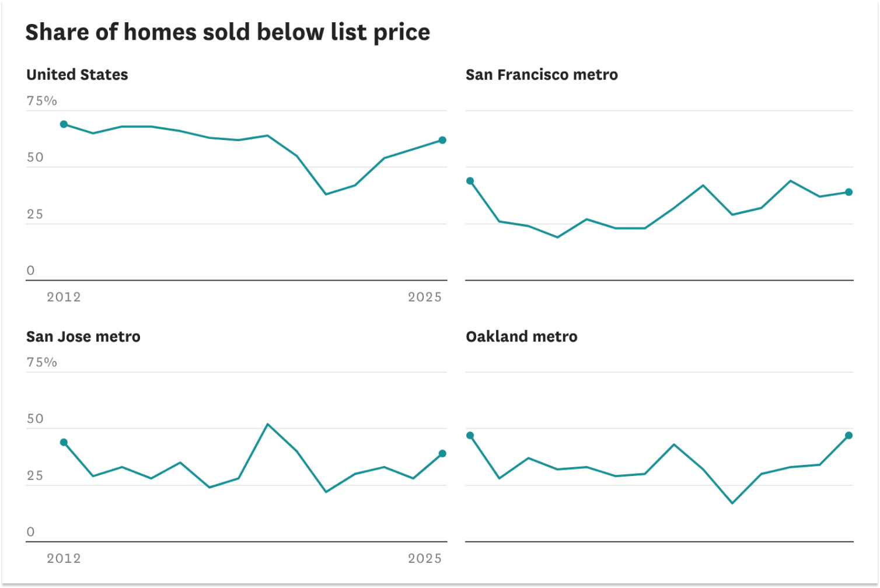The height and width of the screenshot is (588, 880).
Task: Click the 75% axis label on the United States chart
Action: [42, 101]
